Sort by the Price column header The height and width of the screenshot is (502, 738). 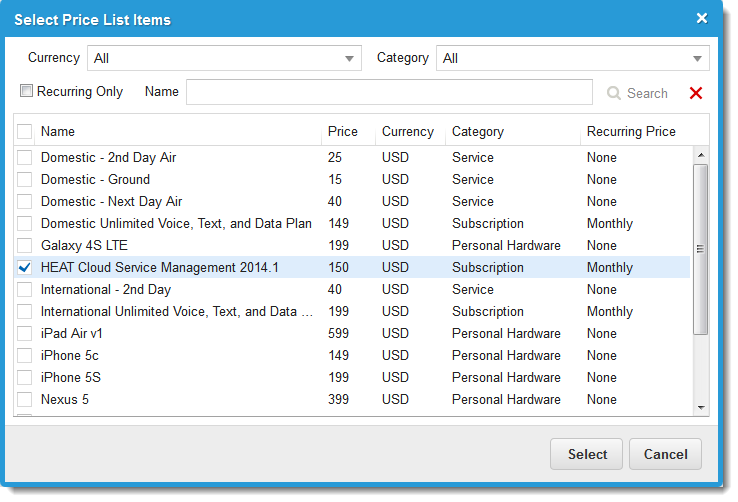coord(342,132)
